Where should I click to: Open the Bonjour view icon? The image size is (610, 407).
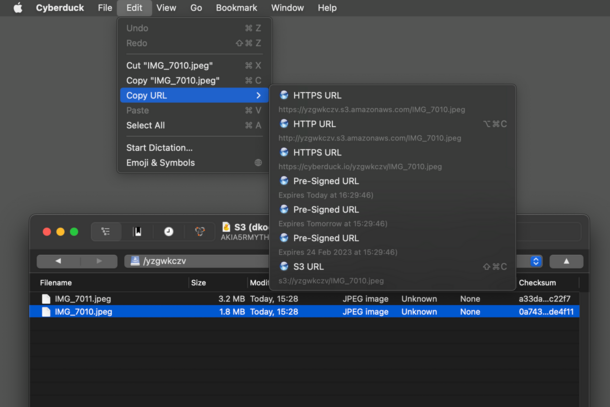[x=199, y=231]
